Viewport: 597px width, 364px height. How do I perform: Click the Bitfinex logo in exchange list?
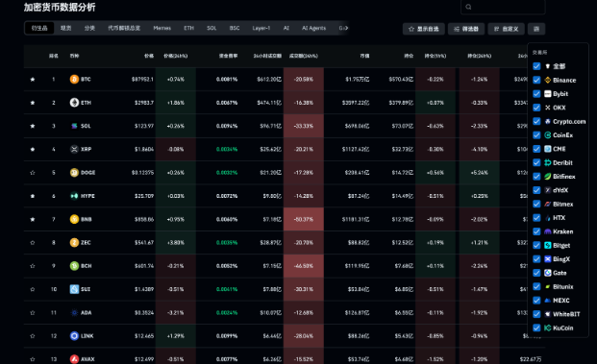548,177
